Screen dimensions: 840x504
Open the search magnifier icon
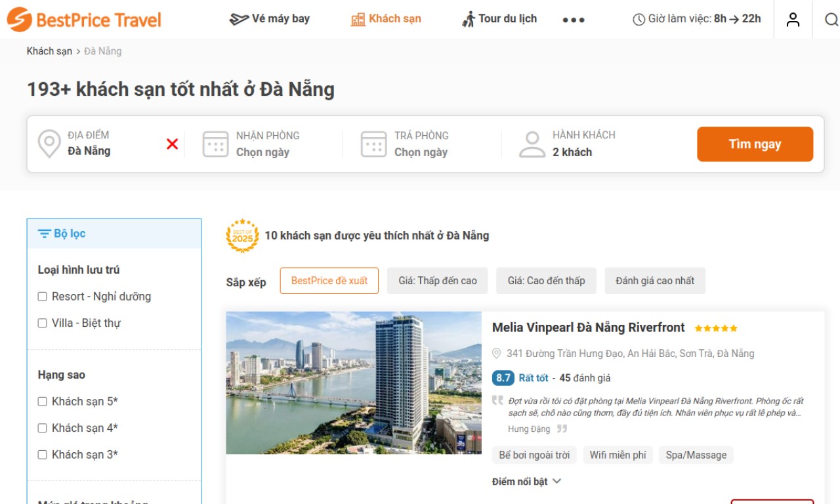click(831, 20)
